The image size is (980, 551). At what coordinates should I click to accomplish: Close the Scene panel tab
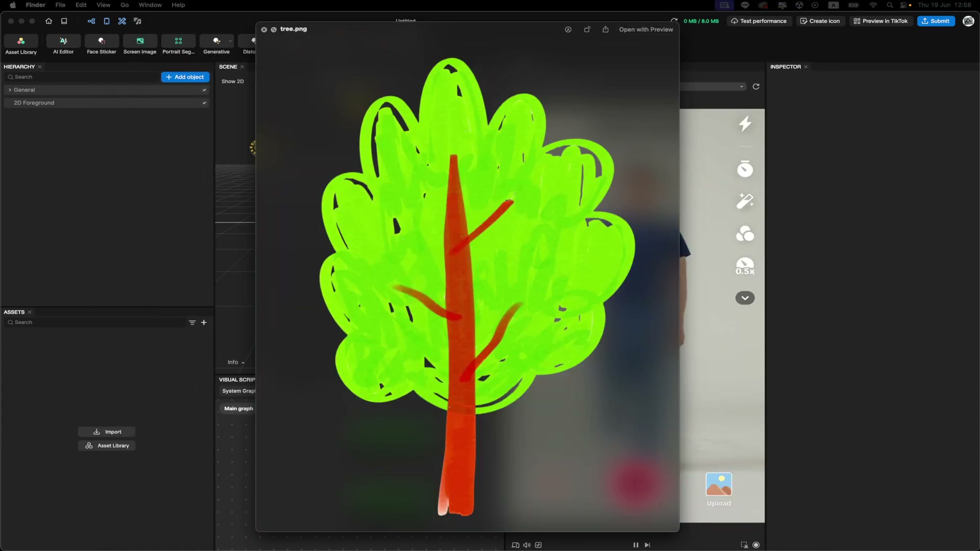(x=242, y=67)
